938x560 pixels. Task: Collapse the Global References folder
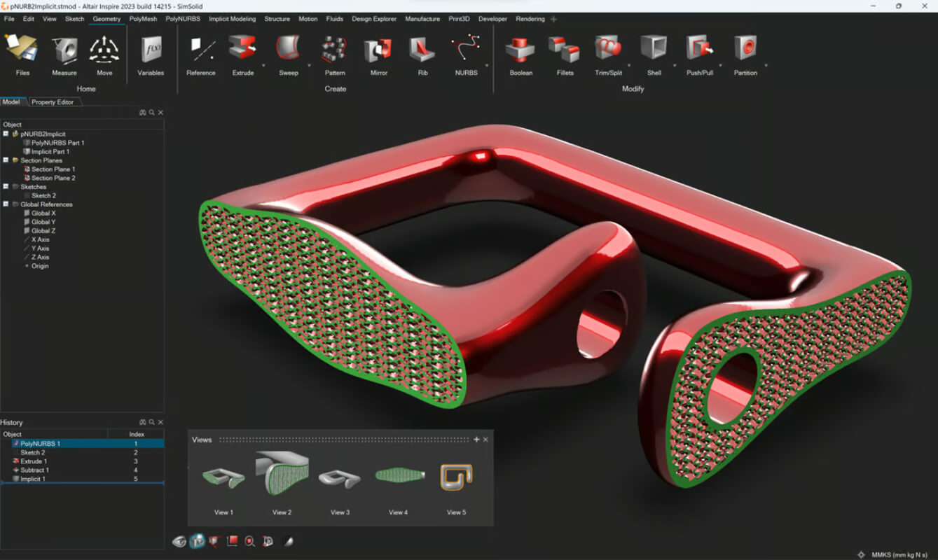6,204
